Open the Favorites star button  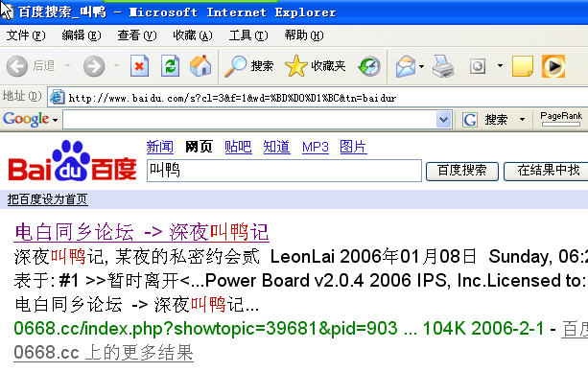pos(316,66)
